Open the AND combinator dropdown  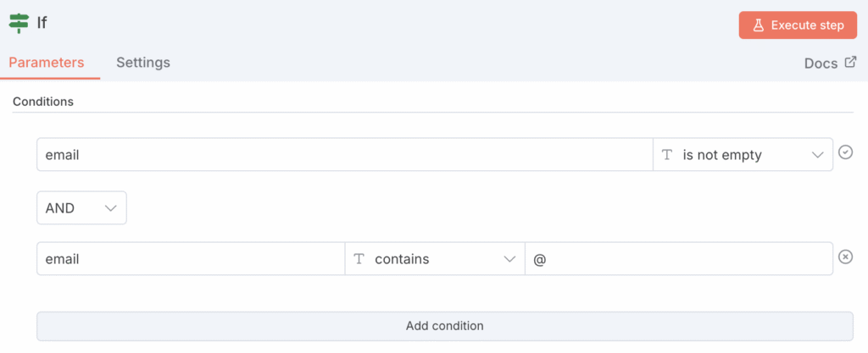point(81,207)
